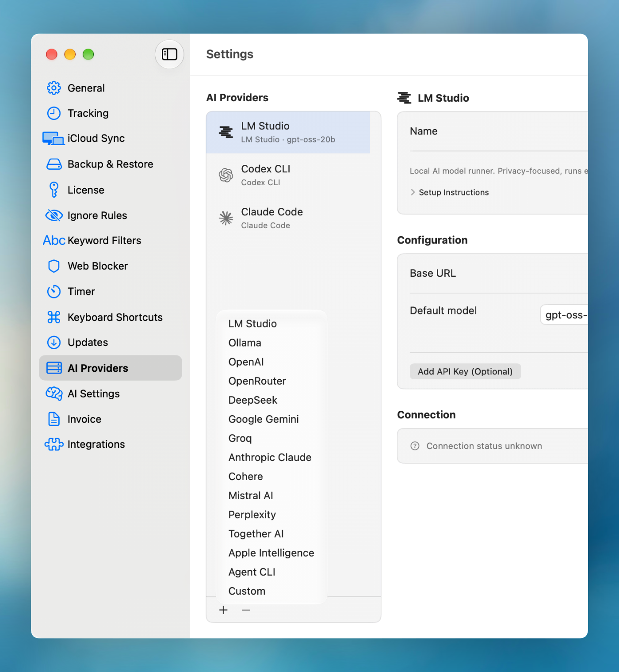This screenshot has width=619, height=672.
Task: Remove provider with the minus button
Action: [x=246, y=610]
